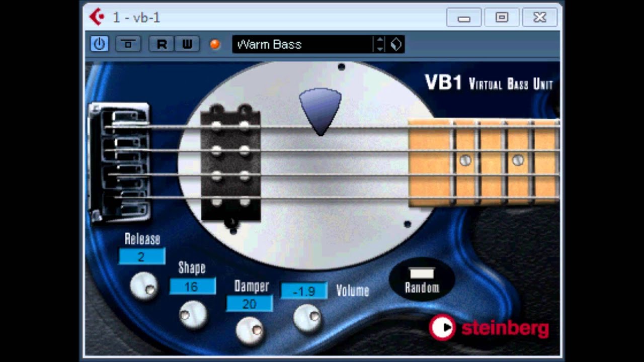Enable Write automation (W) button
This screenshot has height=362, width=644.
pyautogui.click(x=187, y=44)
